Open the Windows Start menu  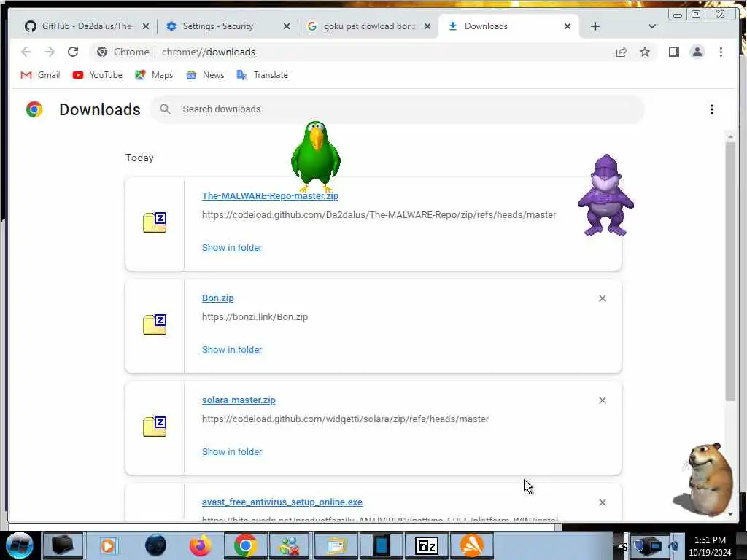click(19, 545)
